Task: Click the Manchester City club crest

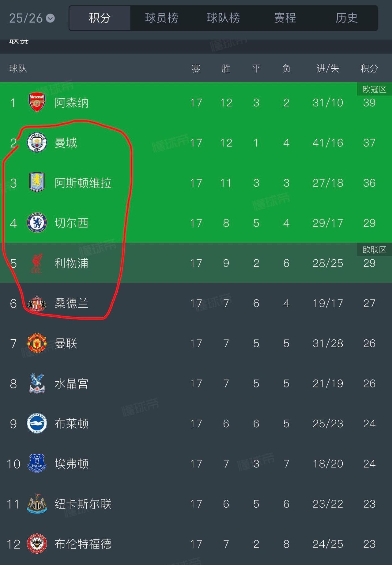Action: click(36, 143)
